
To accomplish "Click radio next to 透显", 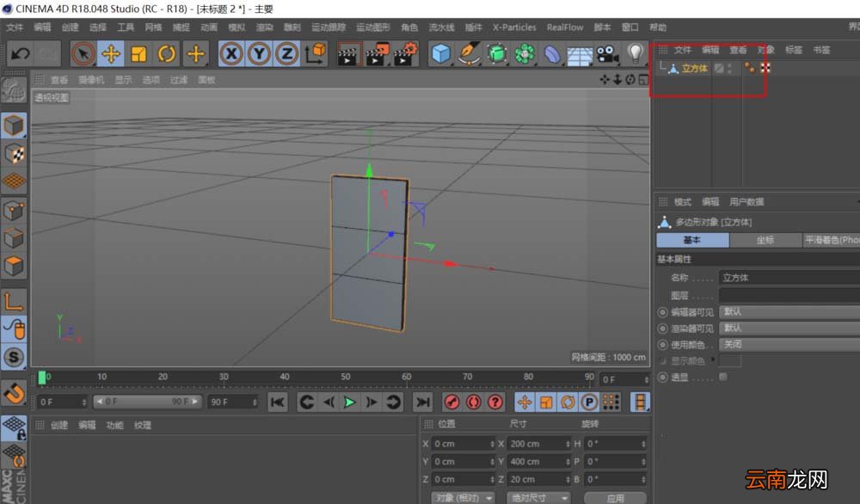I will (662, 378).
